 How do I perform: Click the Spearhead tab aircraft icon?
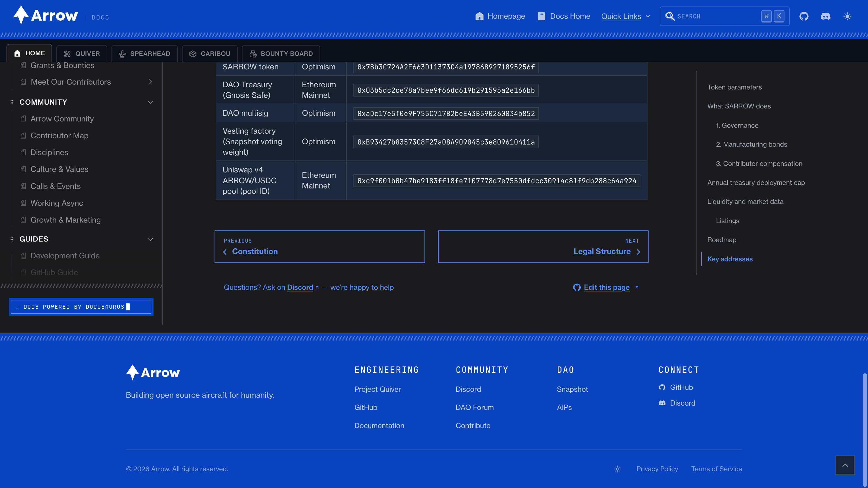click(x=122, y=54)
